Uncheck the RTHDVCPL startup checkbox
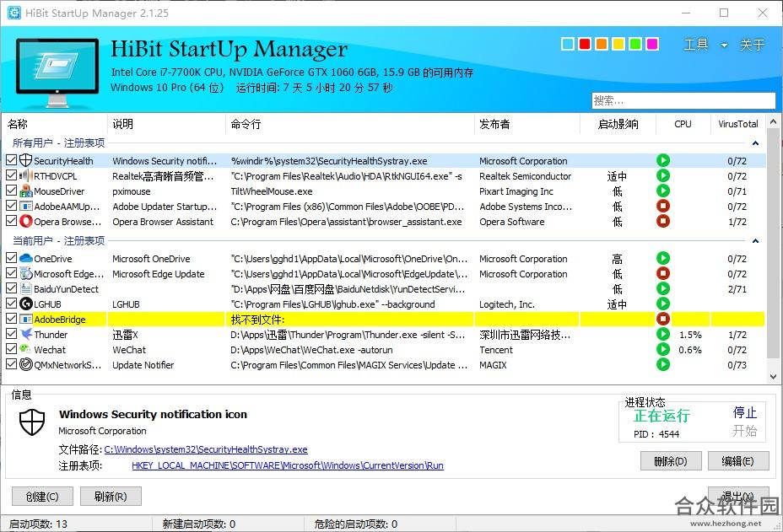The image size is (783, 532). point(12,175)
